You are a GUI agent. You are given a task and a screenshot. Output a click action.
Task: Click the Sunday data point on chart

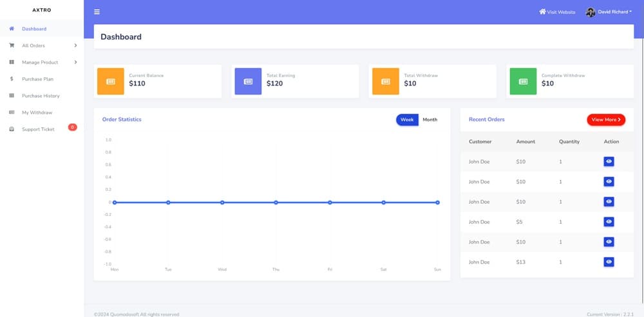coord(437,203)
